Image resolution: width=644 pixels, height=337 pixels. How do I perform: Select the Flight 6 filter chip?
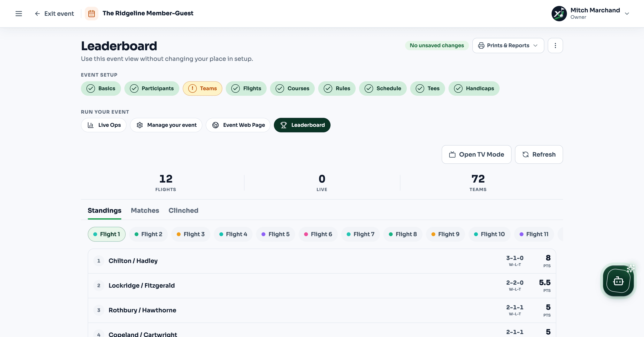(x=318, y=234)
